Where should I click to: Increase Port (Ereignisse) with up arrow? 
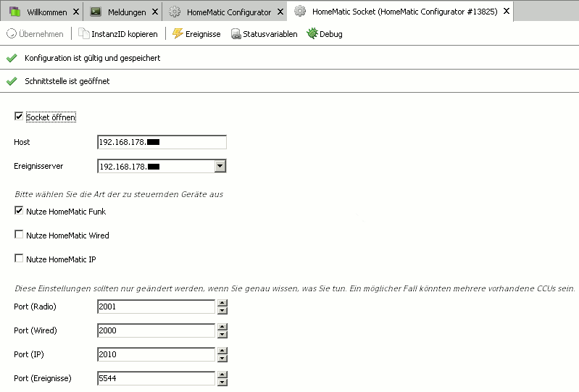click(x=222, y=375)
